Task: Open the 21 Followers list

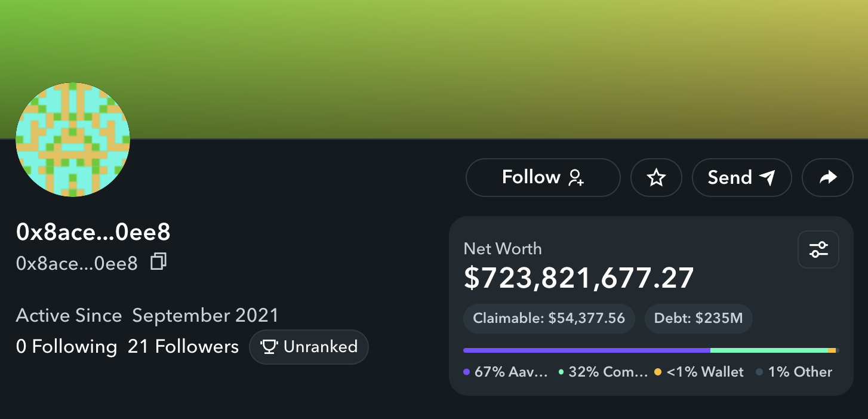Action: [183, 347]
